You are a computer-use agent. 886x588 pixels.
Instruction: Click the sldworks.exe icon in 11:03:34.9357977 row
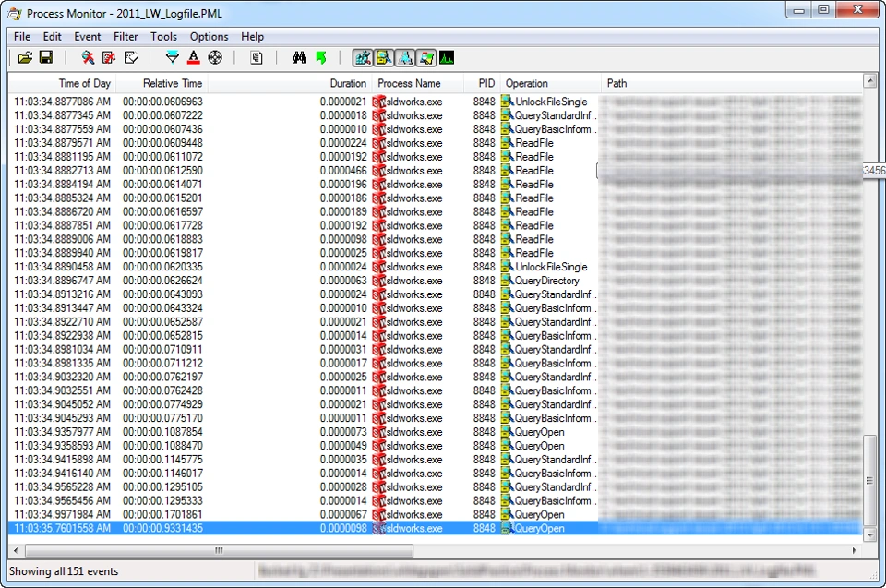378,432
